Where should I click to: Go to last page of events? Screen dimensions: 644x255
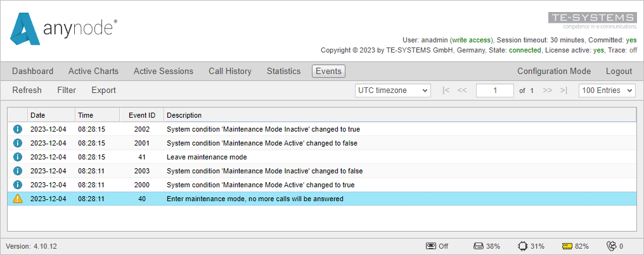pyautogui.click(x=563, y=90)
